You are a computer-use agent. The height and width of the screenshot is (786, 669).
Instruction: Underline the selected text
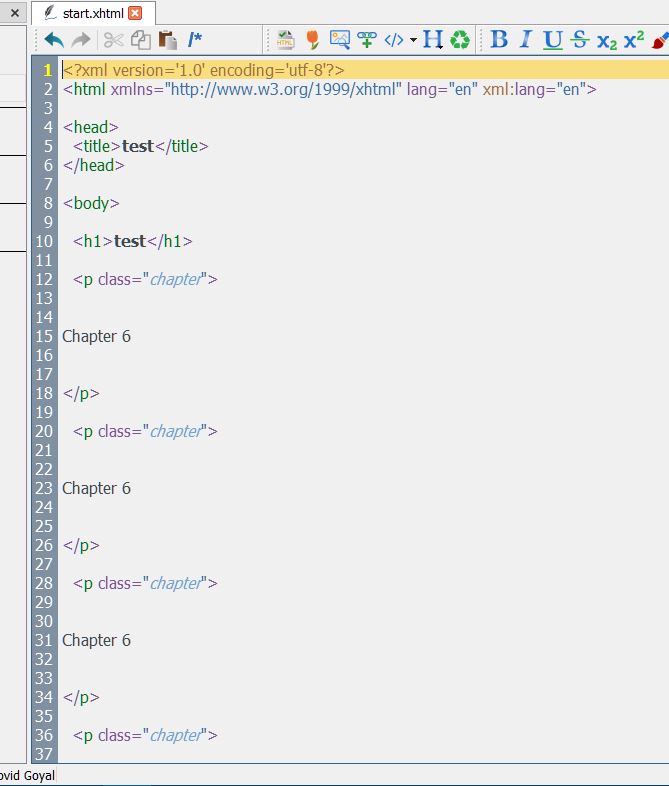(553, 40)
